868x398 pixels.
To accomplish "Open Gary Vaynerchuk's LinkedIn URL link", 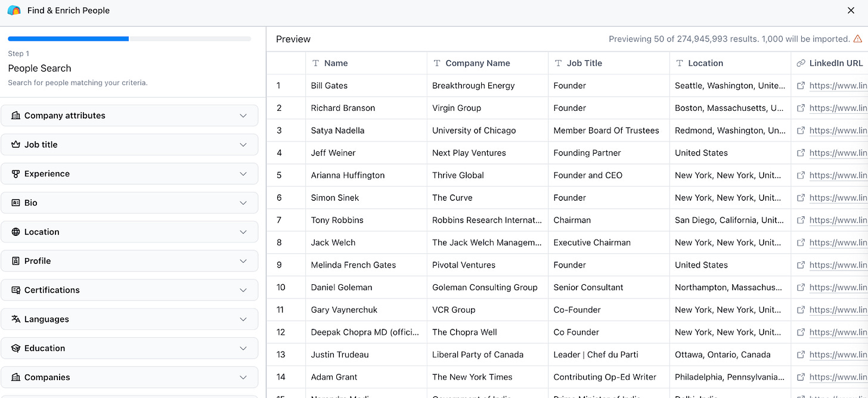I will (838, 310).
